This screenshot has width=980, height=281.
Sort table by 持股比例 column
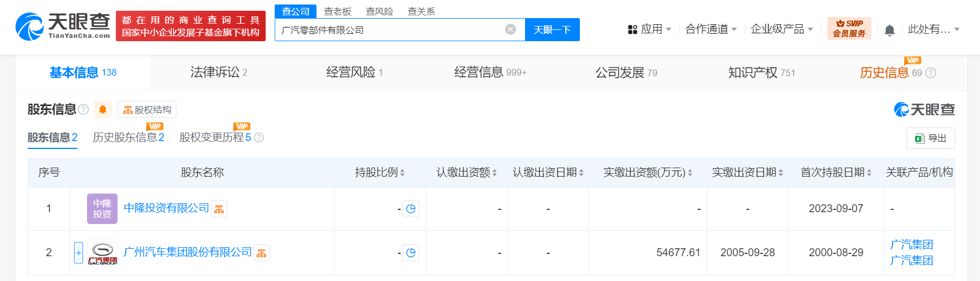click(380, 173)
